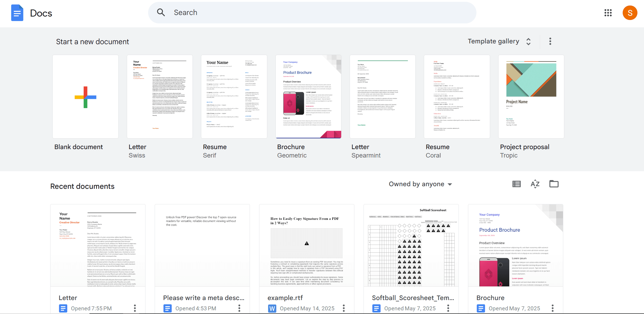Switch to list view
The height and width of the screenshot is (314, 644).
coord(516,184)
